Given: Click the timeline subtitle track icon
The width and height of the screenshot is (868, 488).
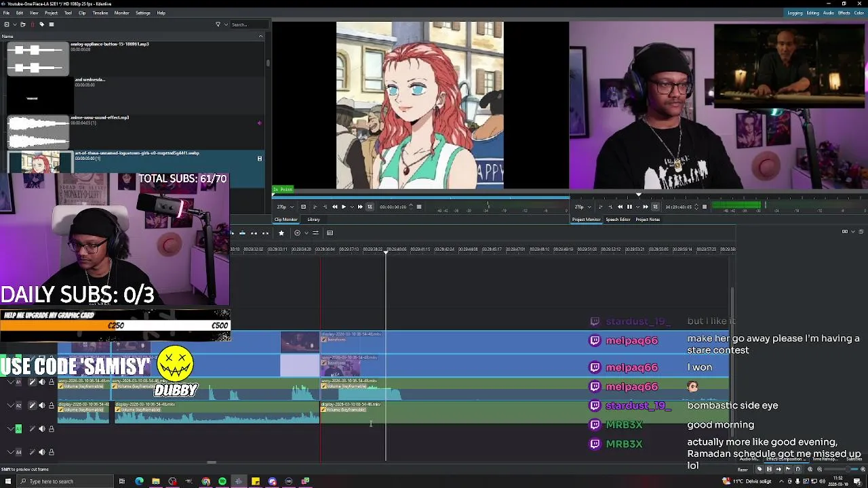Looking at the screenshot, I should tap(330, 232).
